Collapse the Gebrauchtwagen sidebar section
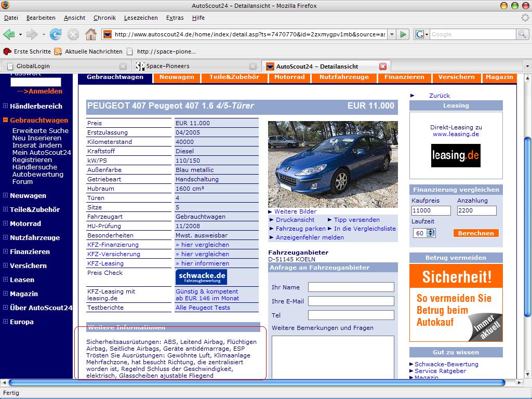This screenshot has width=532, height=399. 5,120
